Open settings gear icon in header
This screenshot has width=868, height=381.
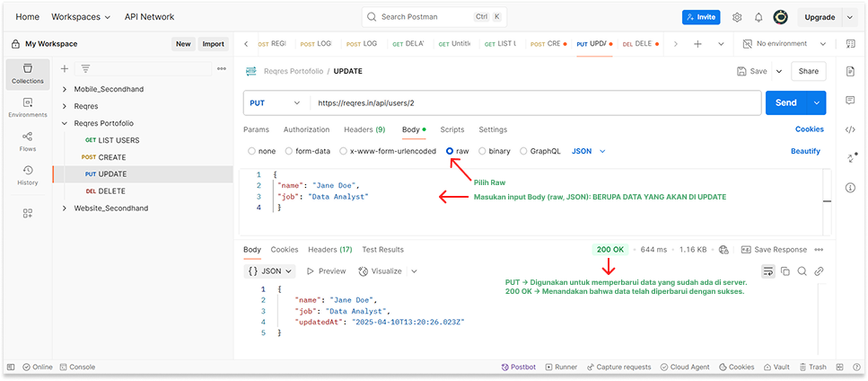pyautogui.click(x=737, y=17)
